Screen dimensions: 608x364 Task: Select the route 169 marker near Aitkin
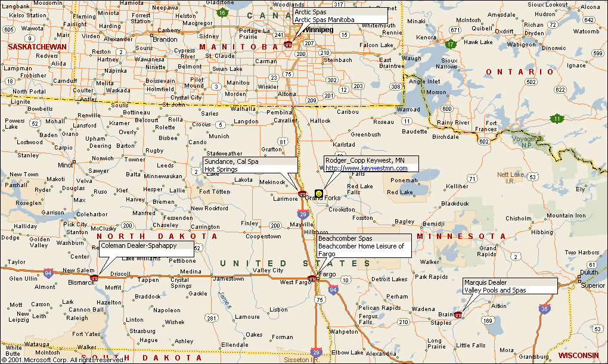click(x=488, y=320)
